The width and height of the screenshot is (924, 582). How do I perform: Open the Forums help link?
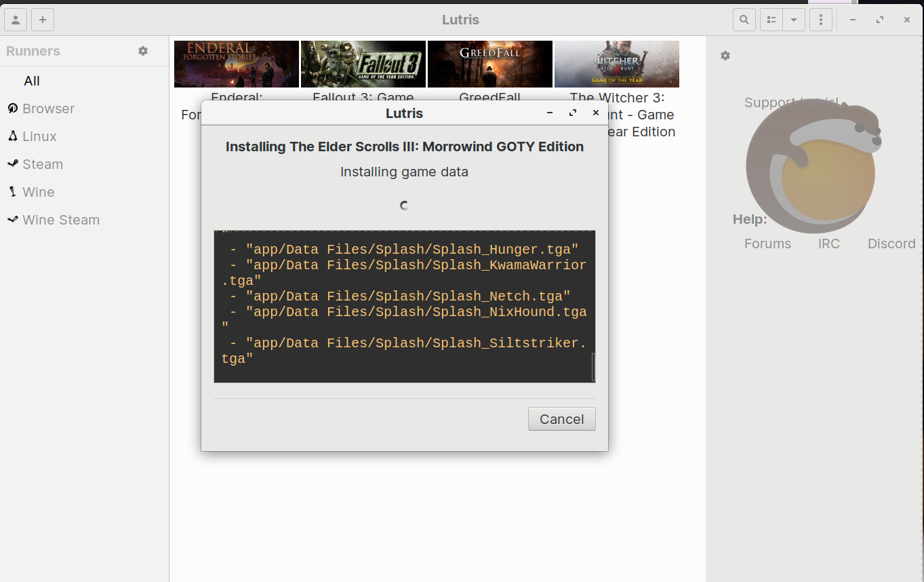pyautogui.click(x=767, y=244)
